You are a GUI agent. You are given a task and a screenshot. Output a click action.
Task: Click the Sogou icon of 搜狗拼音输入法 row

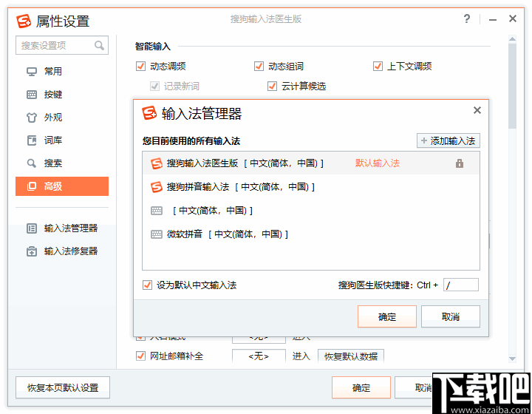coord(157,187)
